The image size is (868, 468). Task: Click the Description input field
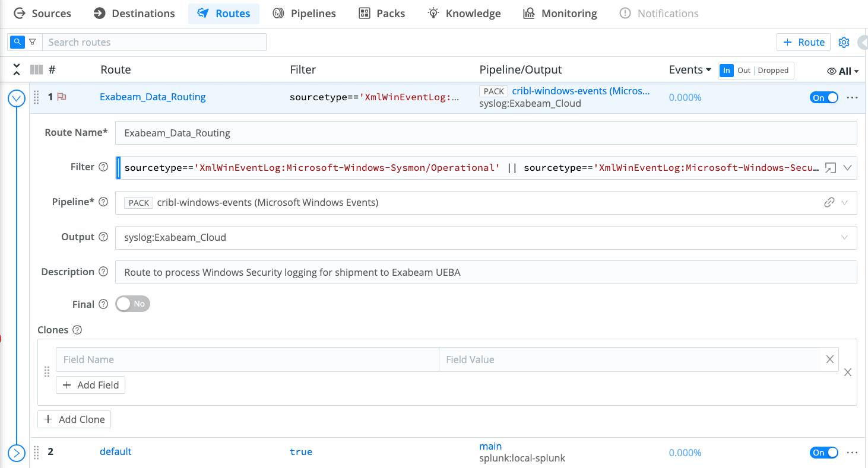pos(486,272)
